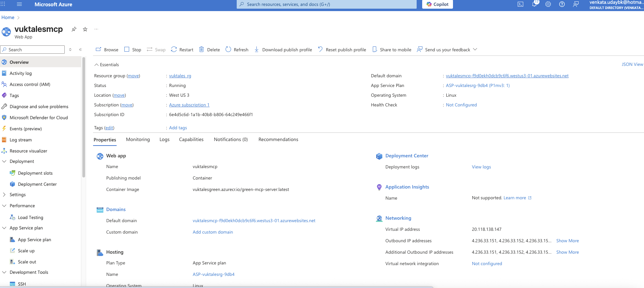Collapse the sidebar menu with chevrons
Viewport: 644px width, 288px height.
pos(81,50)
